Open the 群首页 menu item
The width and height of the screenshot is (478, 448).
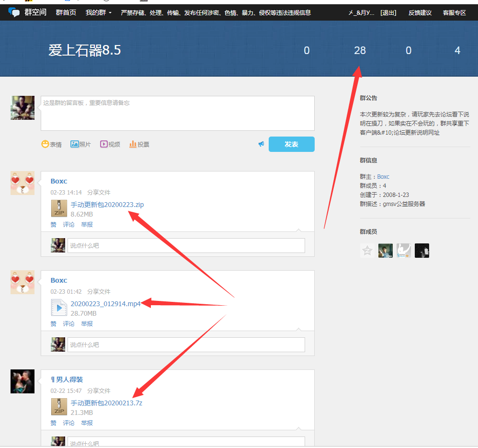[66, 13]
